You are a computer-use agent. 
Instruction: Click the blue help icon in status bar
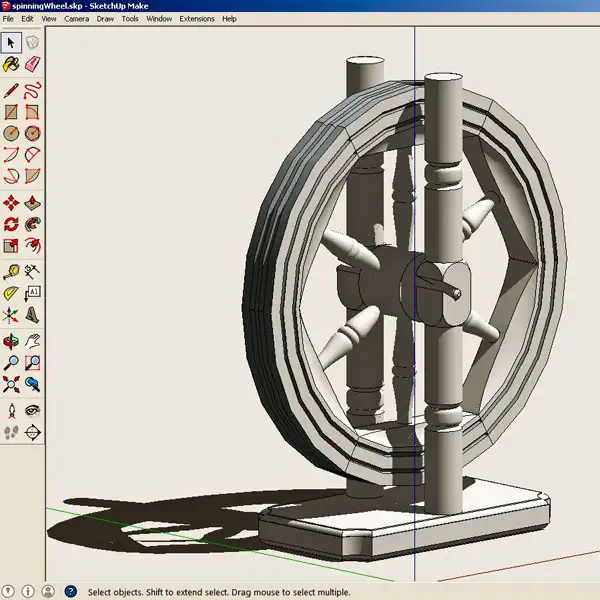pos(70,592)
